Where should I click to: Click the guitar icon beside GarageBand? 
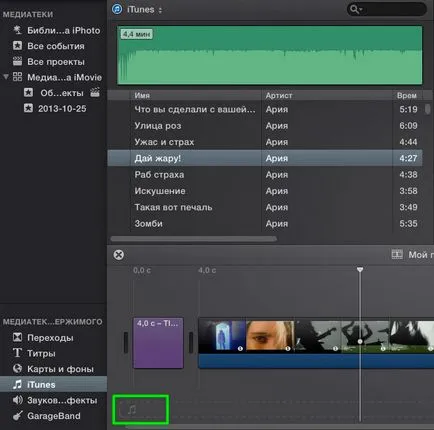click(x=17, y=416)
